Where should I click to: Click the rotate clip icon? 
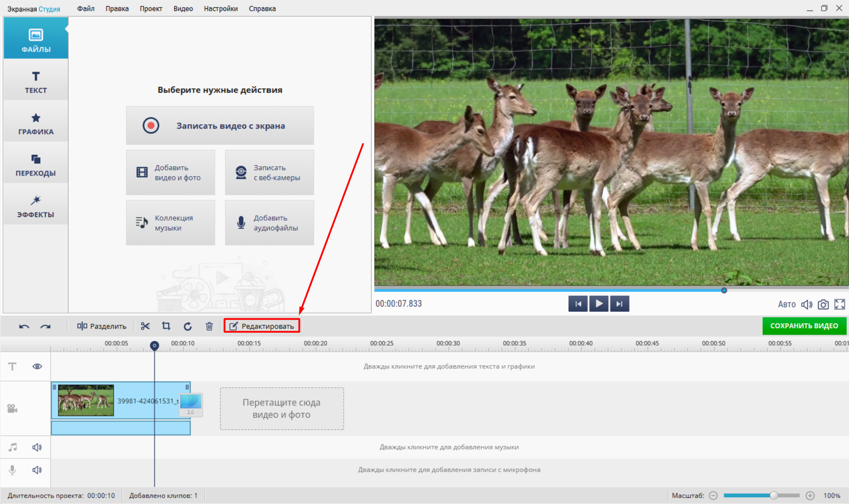[x=188, y=326]
